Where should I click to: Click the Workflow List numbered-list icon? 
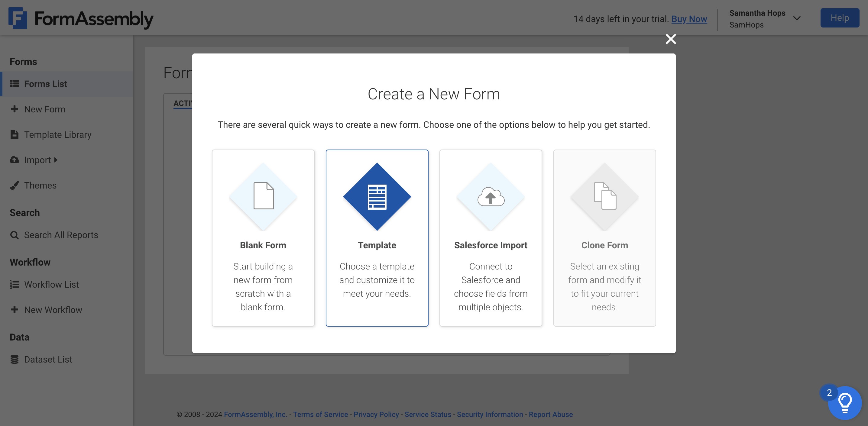click(x=14, y=284)
